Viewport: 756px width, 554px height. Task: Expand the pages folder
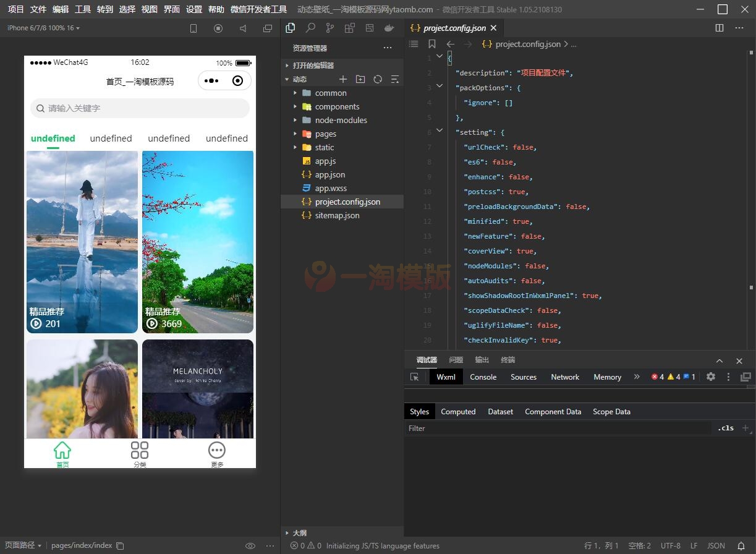pos(325,134)
